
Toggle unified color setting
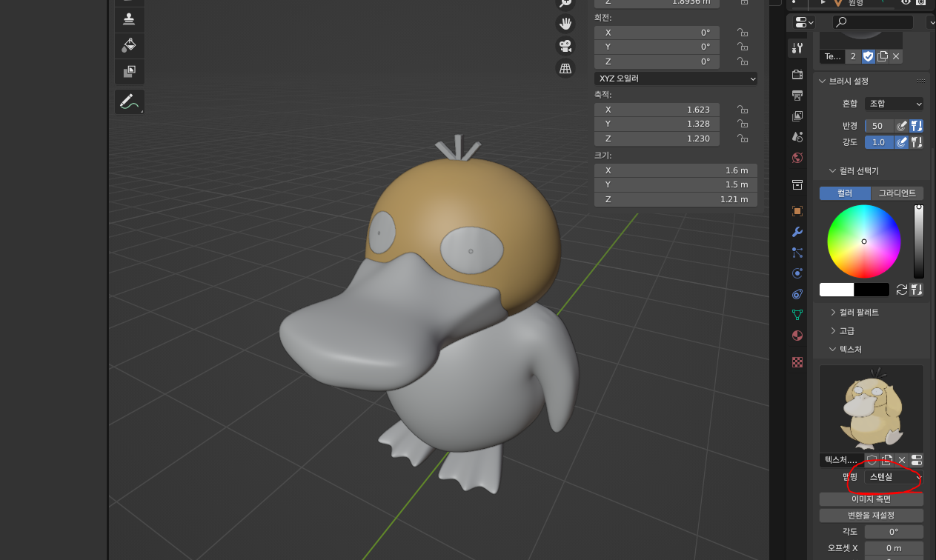pyautogui.click(x=917, y=290)
